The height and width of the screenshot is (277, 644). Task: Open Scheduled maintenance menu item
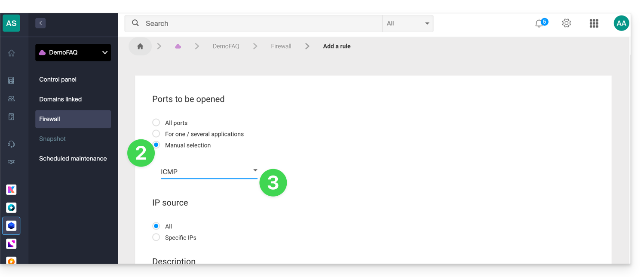73,159
